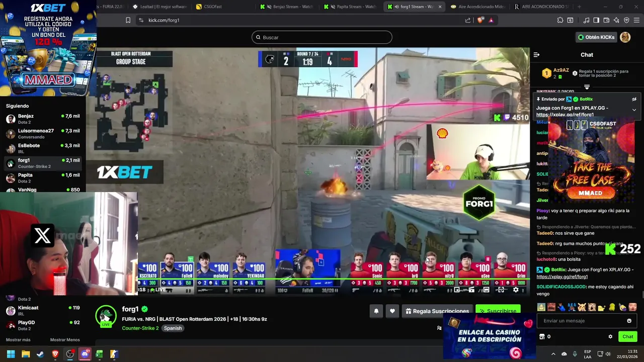
Task: Enter fullscreen on the video player
Action: pyautogui.click(x=501, y=290)
